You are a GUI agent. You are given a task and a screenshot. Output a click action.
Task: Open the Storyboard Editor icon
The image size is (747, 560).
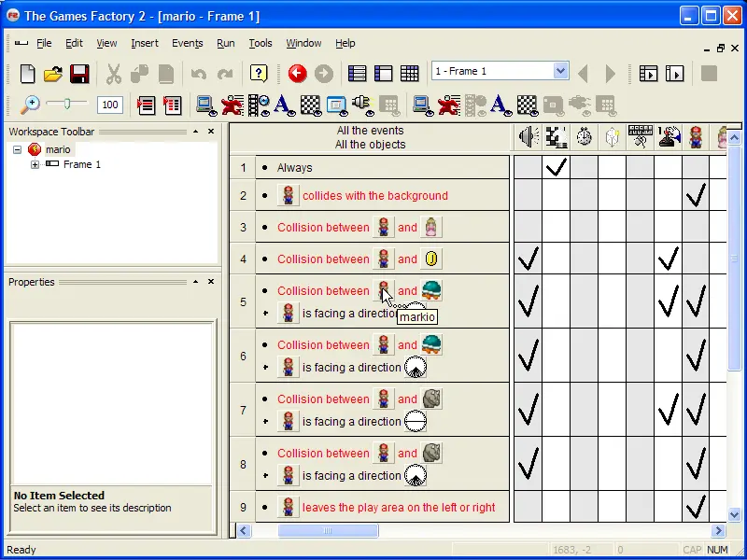point(358,74)
